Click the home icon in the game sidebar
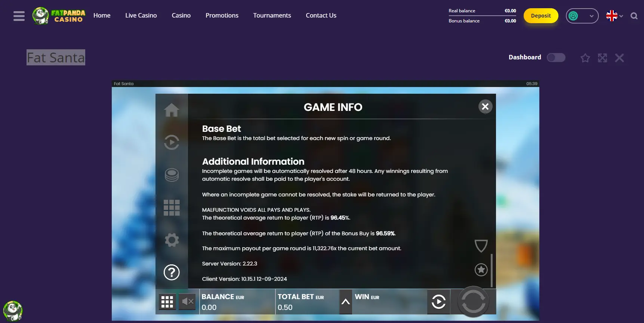 click(172, 110)
